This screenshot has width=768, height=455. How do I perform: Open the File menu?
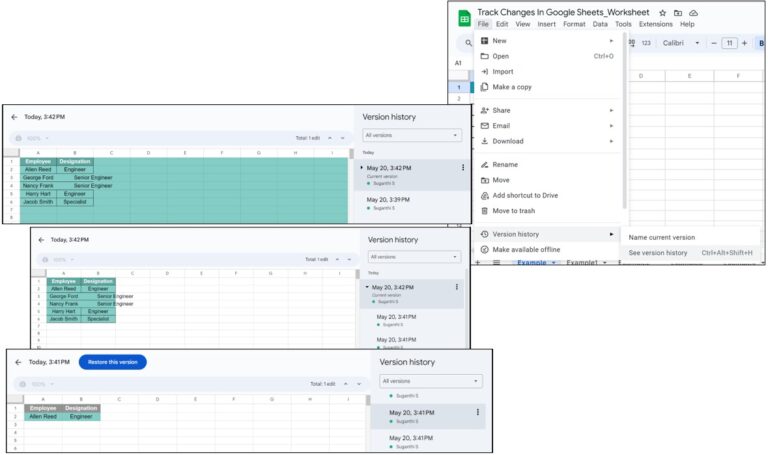coord(483,24)
